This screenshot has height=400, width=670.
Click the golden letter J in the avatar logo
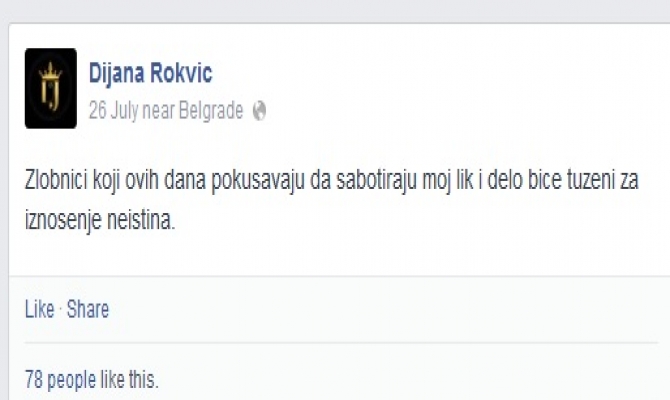51,94
